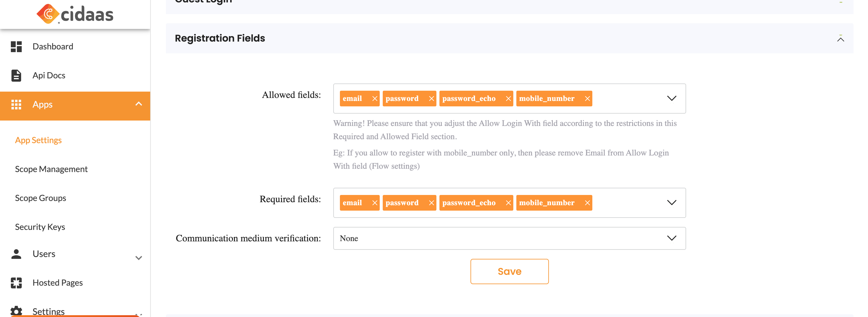Expand the Users sidebar menu
Image resolution: width=868 pixels, height=317 pixels.
point(138,258)
